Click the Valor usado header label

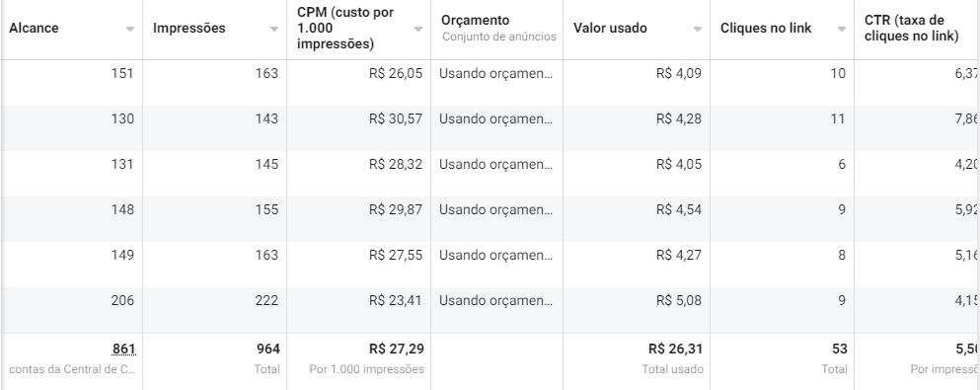610,28
